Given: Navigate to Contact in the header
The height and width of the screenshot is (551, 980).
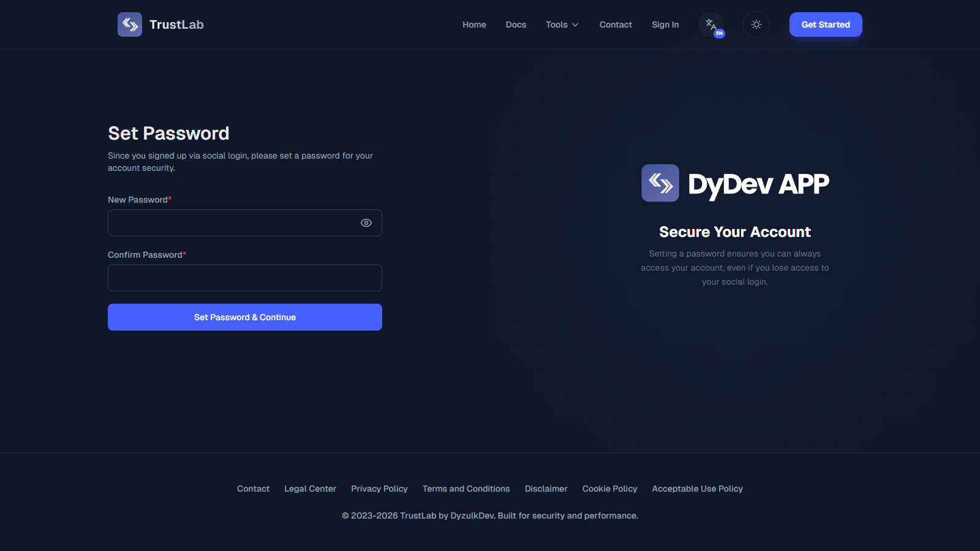Looking at the screenshot, I should coord(616,24).
